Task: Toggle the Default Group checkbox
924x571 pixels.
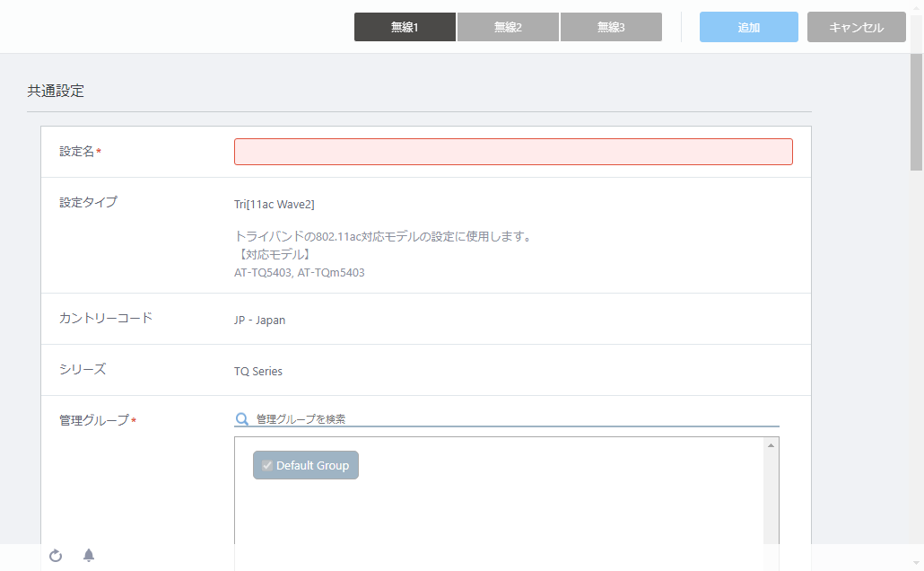Action: pos(267,465)
